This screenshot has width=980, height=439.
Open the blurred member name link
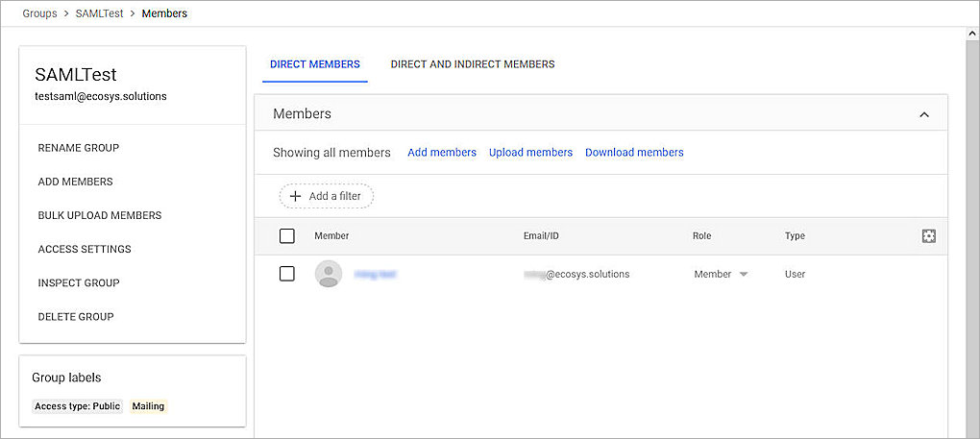(375, 274)
